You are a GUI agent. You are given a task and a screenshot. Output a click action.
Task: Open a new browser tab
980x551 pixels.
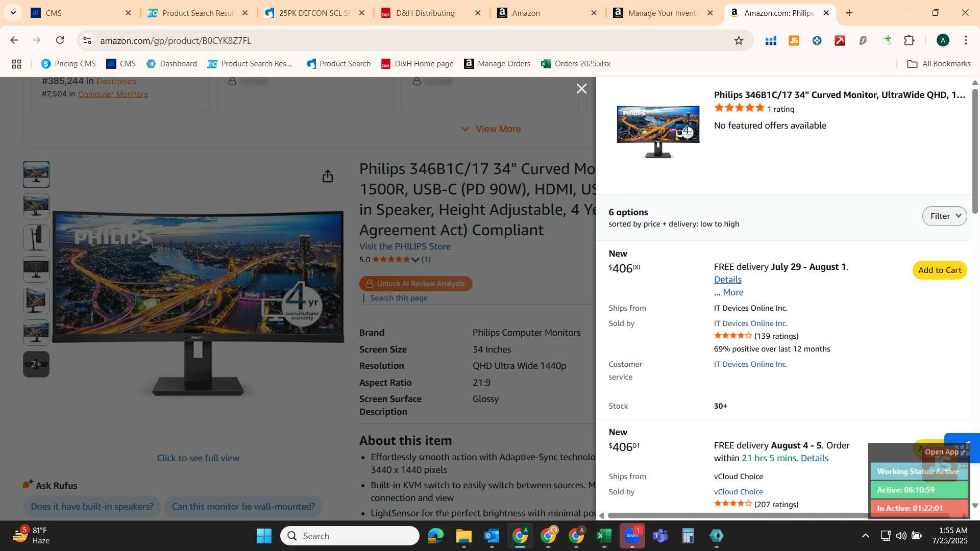tap(849, 13)
